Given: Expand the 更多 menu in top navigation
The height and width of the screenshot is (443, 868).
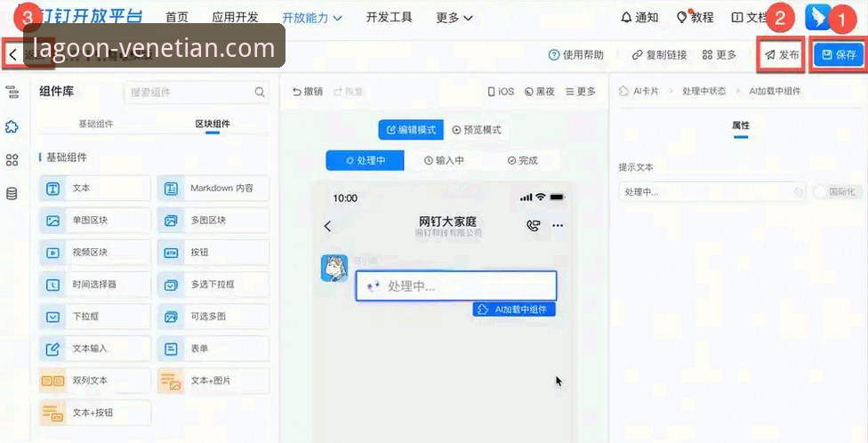Looking at the screenshot, I should [x=454, y=18].
